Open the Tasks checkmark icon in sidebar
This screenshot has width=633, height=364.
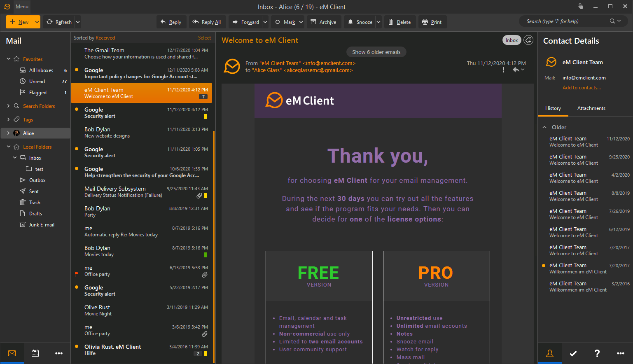[x=573, y=353]
